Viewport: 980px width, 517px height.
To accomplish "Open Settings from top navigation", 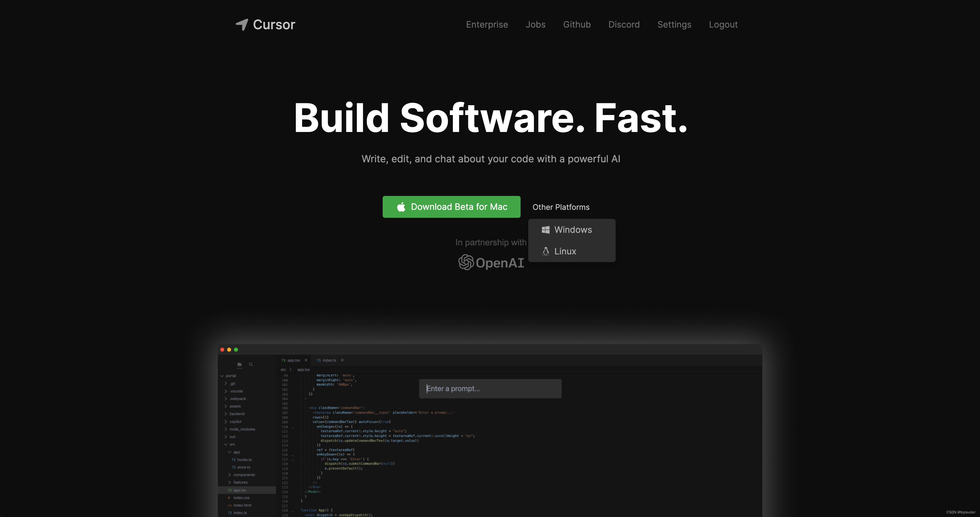I will (x=674, y=24).
